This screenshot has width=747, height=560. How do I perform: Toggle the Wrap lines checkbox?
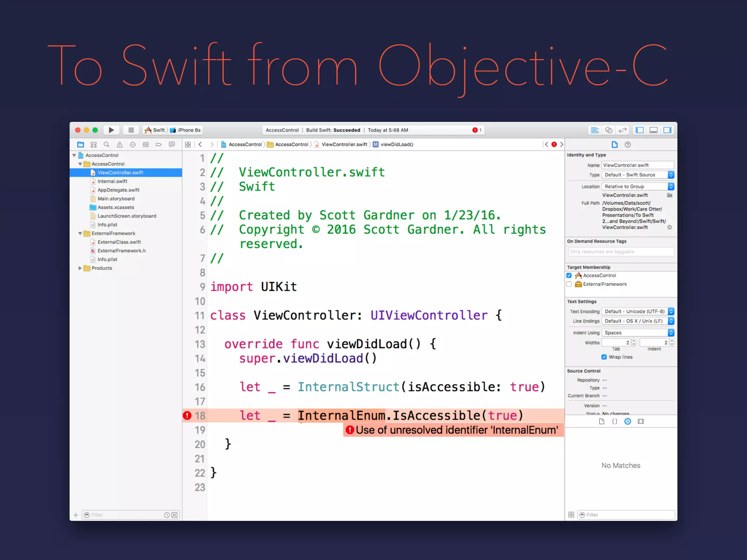(604, 357)
